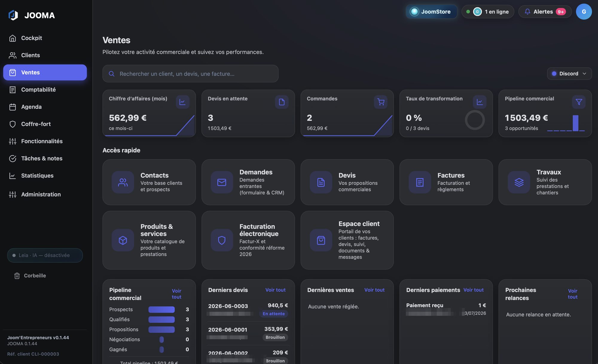Go to Cockpit in sidebar

pyautogui.click(x=45, y=38)
